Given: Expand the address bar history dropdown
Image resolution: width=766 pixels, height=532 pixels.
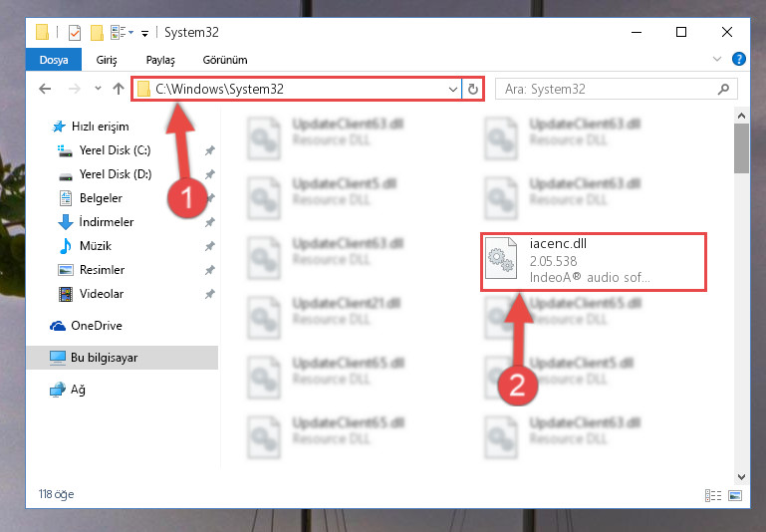Looking at the screenshot, I should 453,89.
